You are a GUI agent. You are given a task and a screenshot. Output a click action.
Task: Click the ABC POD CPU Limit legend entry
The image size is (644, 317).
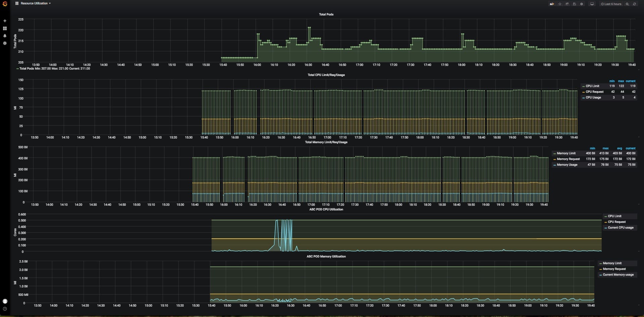click(x=614, y=216)
